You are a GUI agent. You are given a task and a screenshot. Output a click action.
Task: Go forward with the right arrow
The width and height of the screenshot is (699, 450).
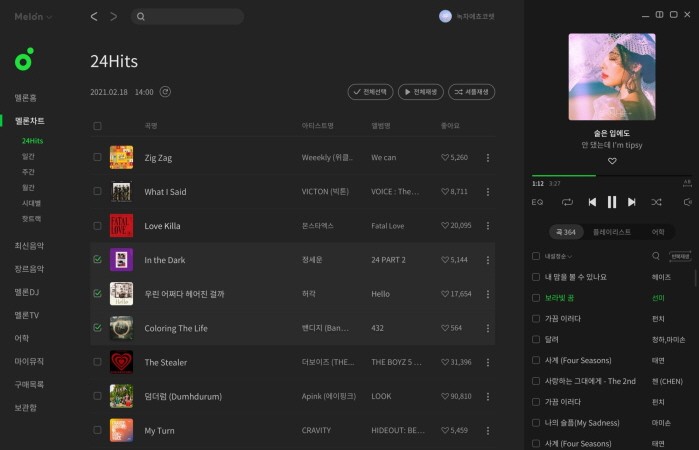[114, 17]
